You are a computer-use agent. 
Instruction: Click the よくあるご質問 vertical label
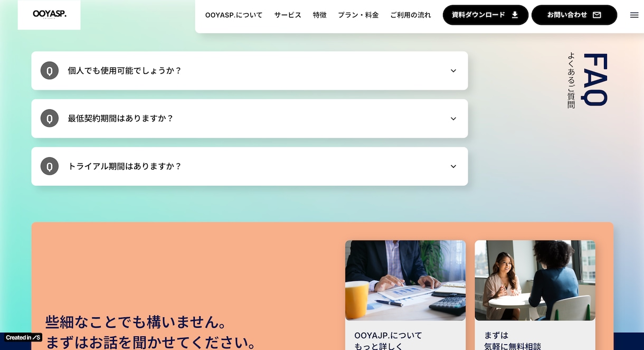571,80
